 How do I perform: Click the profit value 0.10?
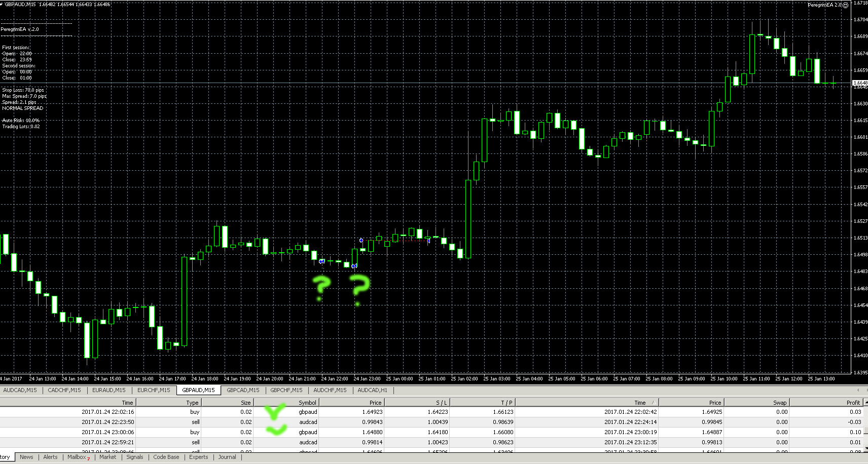[855, 432]
